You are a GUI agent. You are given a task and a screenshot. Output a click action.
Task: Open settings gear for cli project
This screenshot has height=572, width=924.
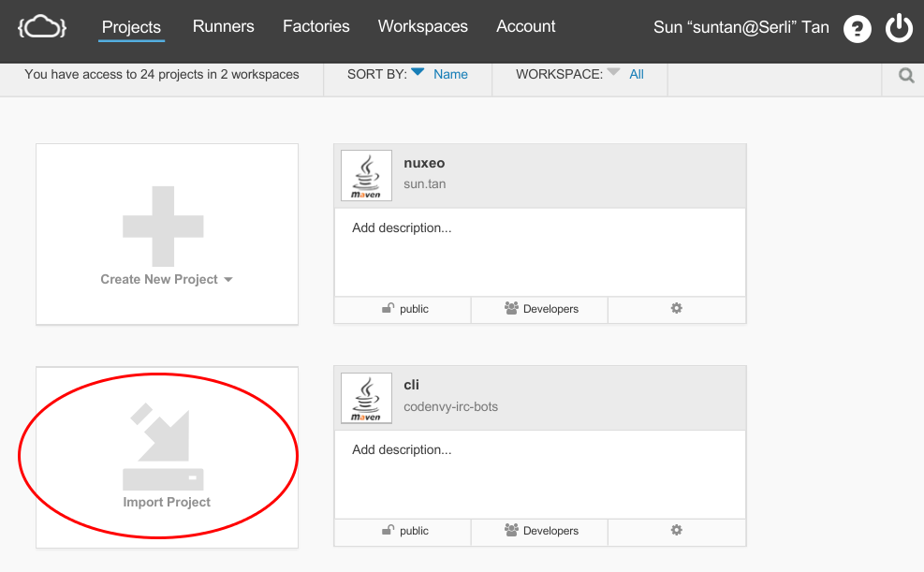point(677,530)
